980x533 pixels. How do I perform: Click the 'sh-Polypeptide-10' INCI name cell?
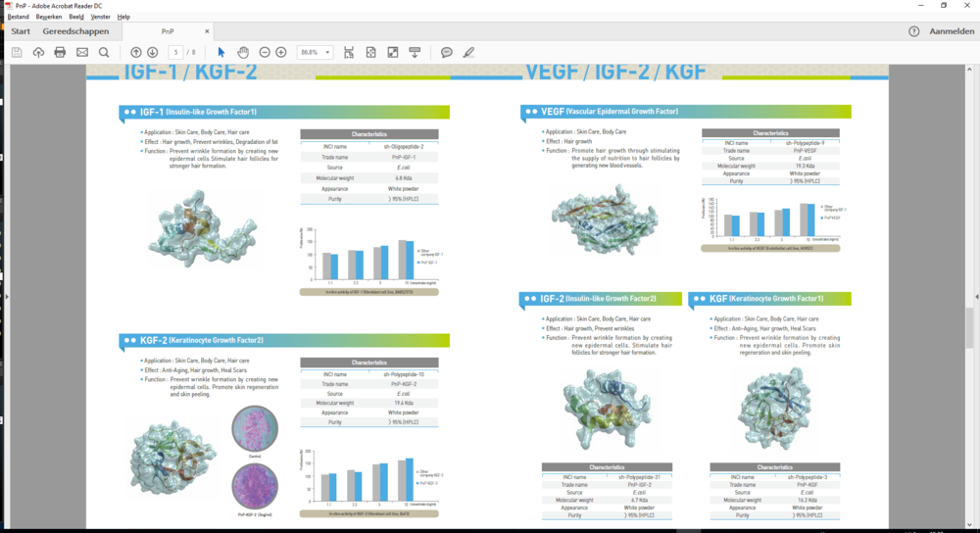click(404, 374)
